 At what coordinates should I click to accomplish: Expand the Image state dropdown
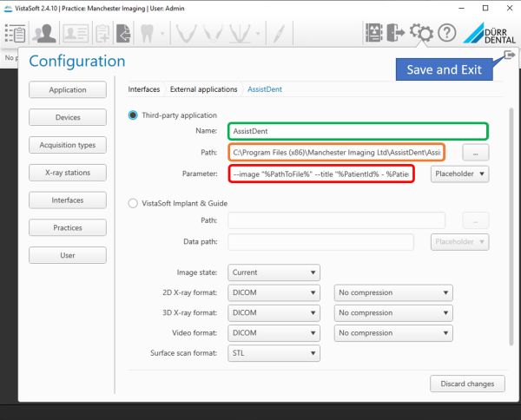[x=274, y=272]
